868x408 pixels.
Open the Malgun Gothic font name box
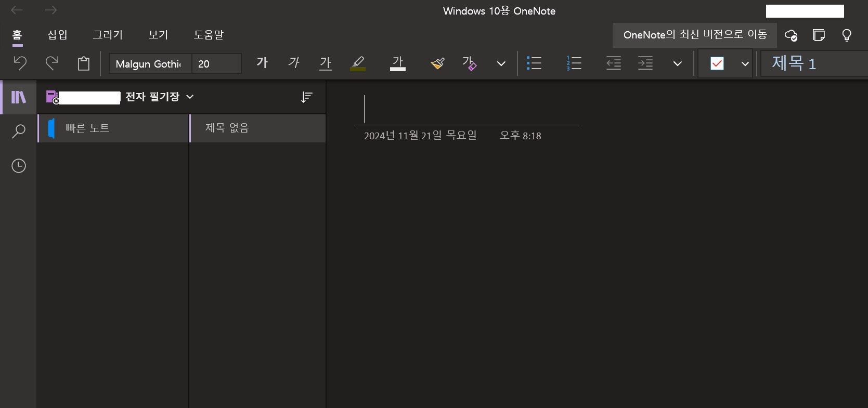[x=150, y=63]
